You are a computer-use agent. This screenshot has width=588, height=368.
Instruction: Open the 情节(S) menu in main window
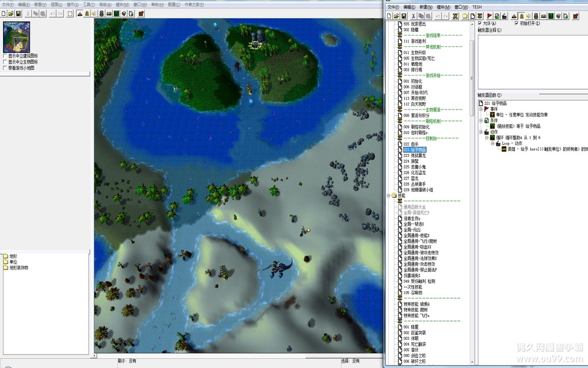point(73,5)
